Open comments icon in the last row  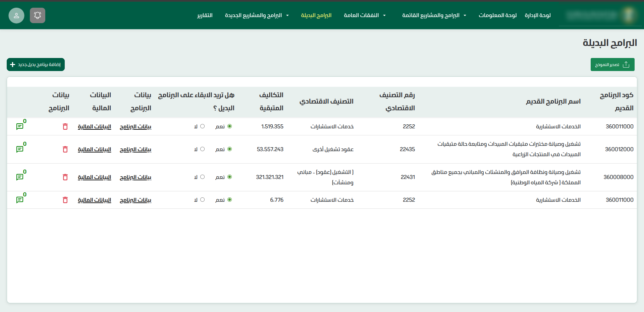pyautogui.click(x=20, y=200)
